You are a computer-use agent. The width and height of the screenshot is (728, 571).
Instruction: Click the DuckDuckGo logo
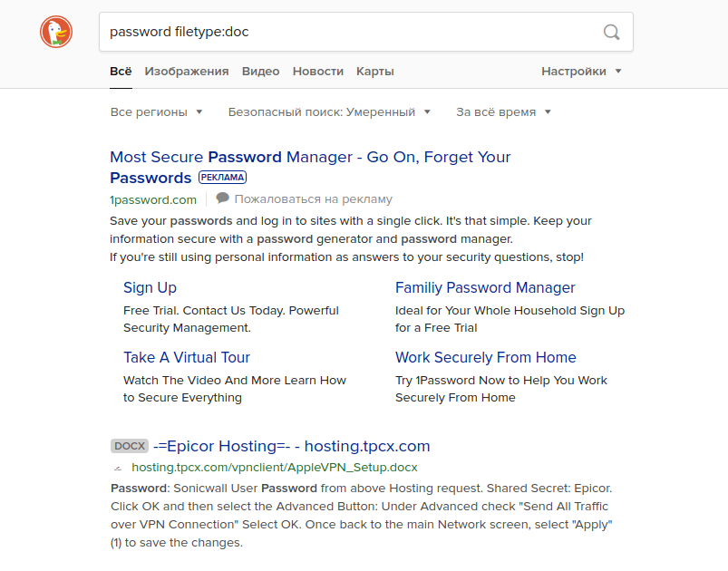point(55,33)
